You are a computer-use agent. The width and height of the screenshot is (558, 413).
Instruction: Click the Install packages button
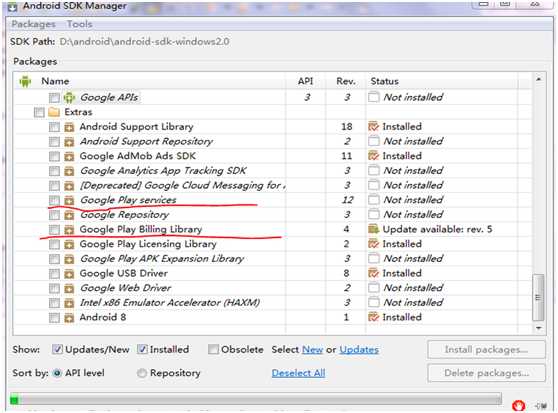point(486,350)
